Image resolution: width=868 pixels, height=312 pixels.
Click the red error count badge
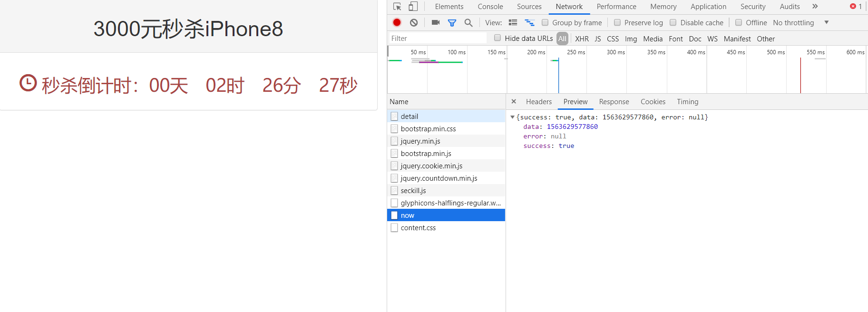click(x=856, y=7)
